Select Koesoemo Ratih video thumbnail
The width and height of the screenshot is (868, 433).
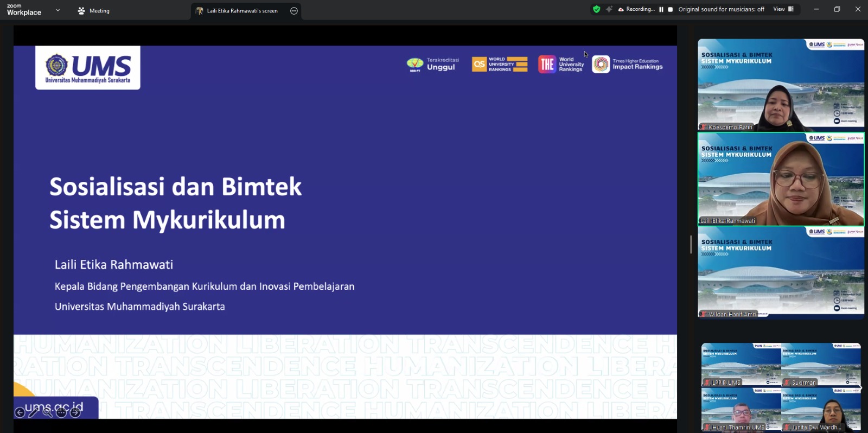[781, 85]
